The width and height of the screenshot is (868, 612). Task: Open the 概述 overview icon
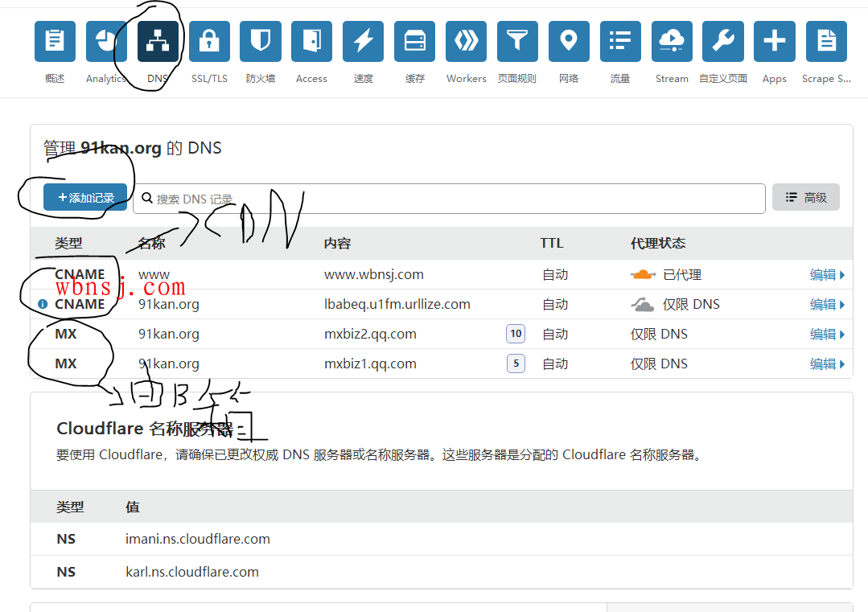pyautogui.click(x=55, y=42)
